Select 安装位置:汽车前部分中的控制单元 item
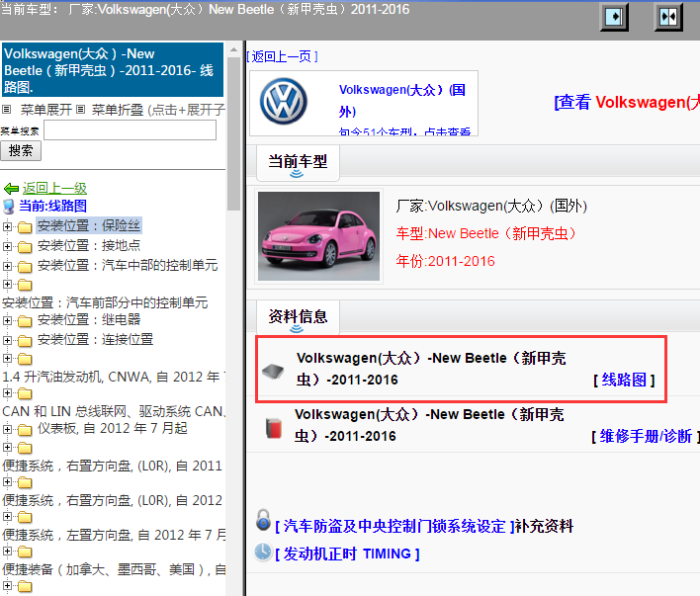700x596 pixels. [x=105, y=302]
